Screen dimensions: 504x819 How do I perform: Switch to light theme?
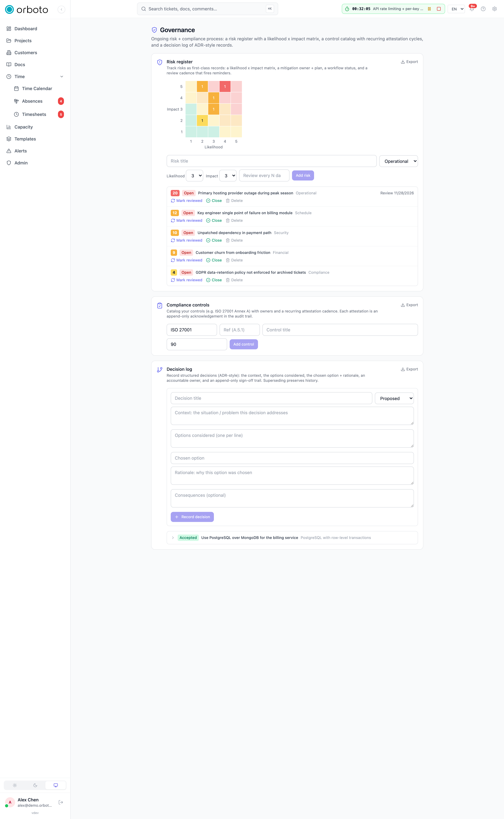(x=15, y=785)
